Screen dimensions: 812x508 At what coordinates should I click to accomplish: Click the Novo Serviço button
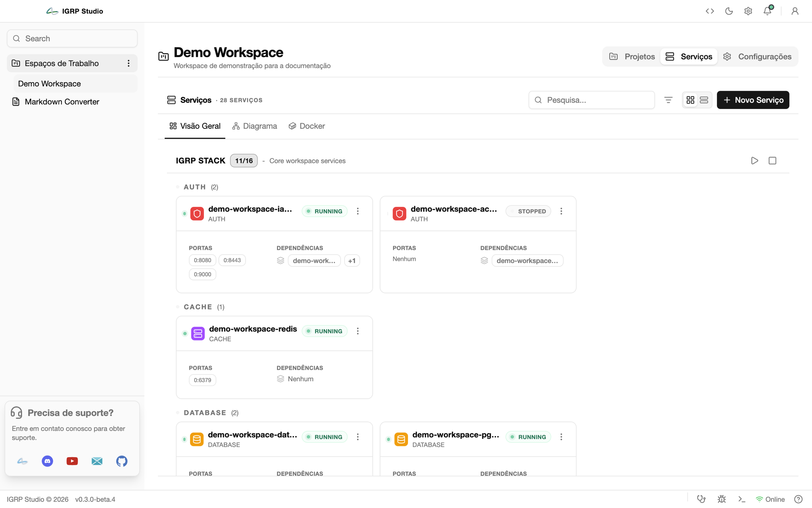753,100
